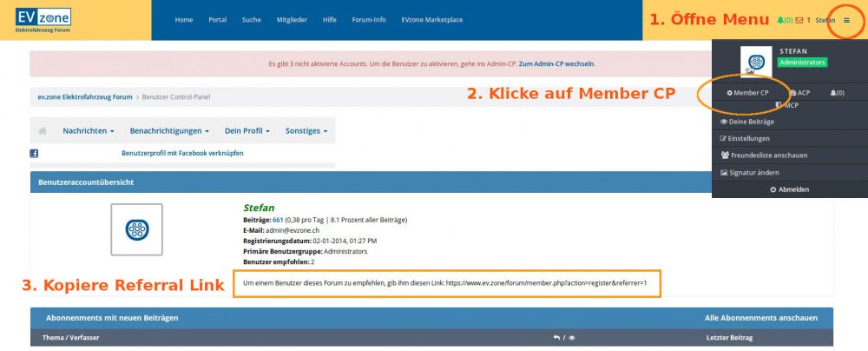The image size is (868, 351).
Task: Click the Zum Admin-CP wechseln link
Action: tap(556, 63)
